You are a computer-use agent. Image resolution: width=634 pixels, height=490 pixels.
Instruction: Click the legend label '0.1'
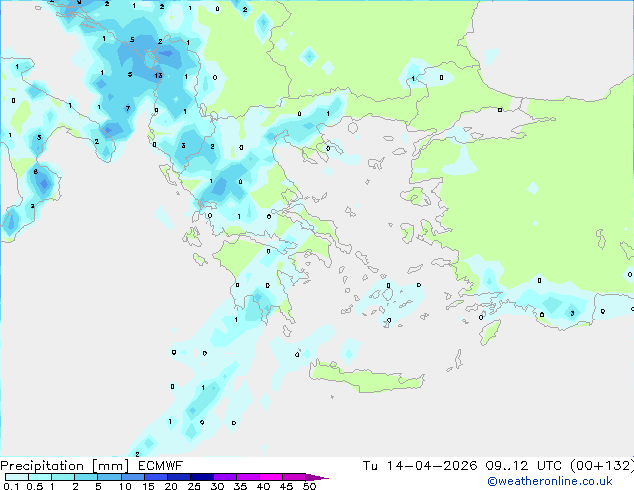pos(11,486)
